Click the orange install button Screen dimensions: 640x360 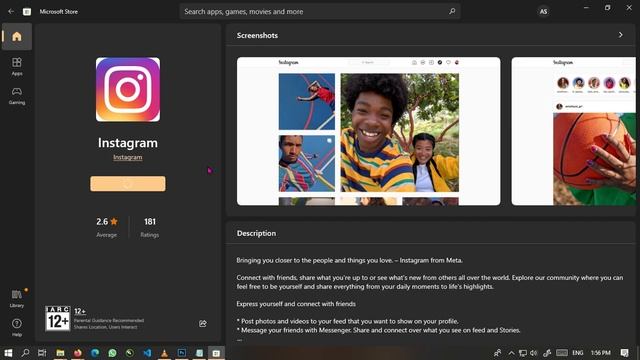point(128,184)
